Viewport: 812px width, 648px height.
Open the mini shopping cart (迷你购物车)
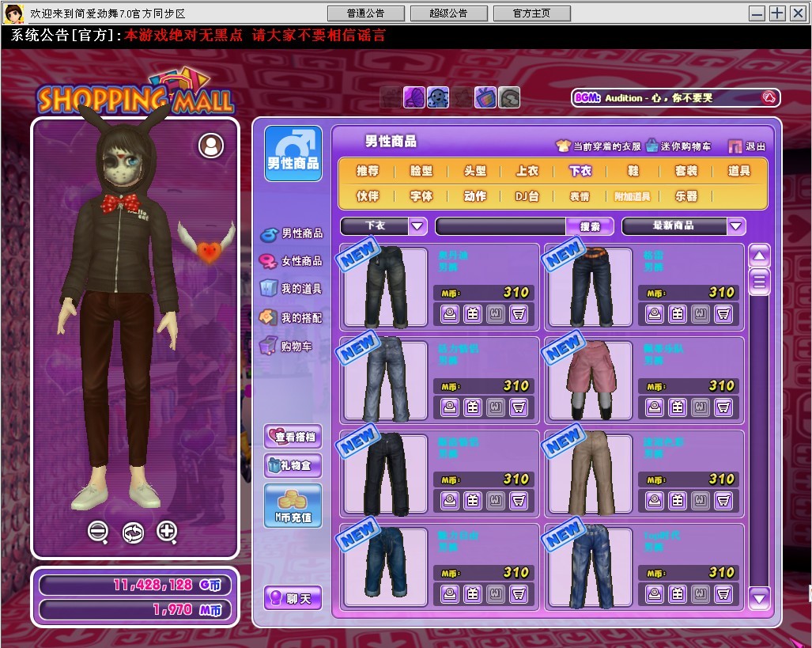678,146
